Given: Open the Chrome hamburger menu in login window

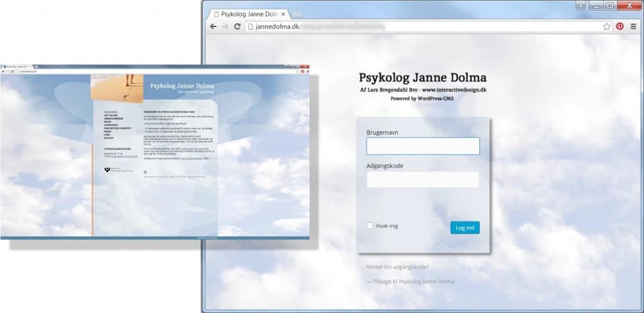Looking at the screenshot, I should click(x=633, y=26).
